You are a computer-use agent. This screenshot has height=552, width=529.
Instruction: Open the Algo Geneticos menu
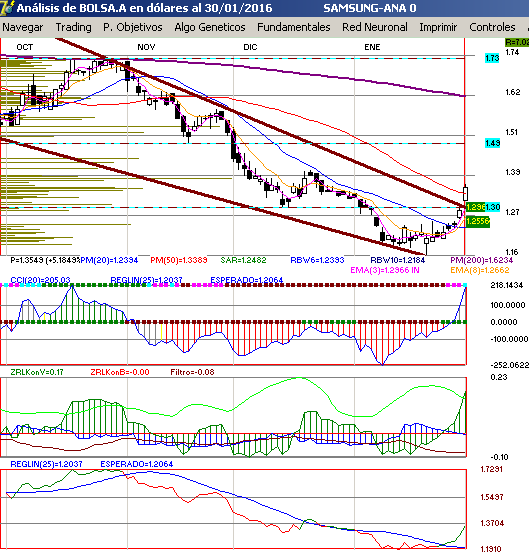coord(210,27)
